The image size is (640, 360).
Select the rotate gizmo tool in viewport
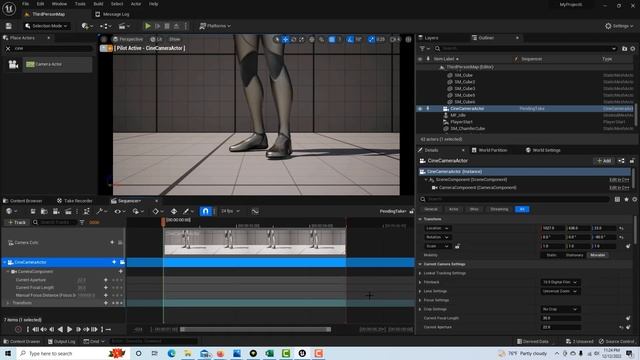click(x=293, y=39)
